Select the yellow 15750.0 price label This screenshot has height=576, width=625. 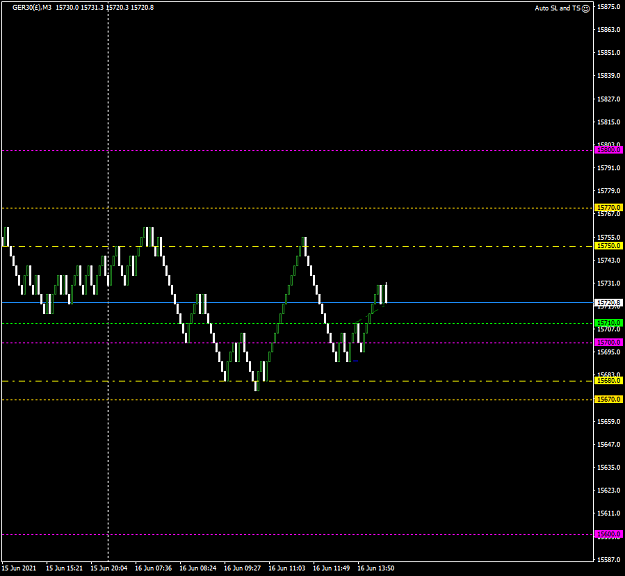(x=608, y=246)
